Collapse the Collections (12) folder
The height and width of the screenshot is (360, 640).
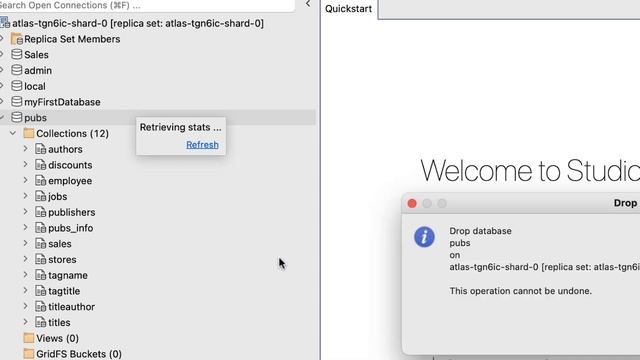[13, 133]
